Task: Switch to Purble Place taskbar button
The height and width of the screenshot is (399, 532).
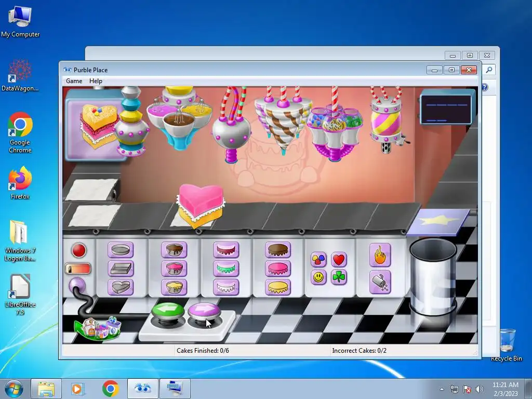Action: point(142,389)
